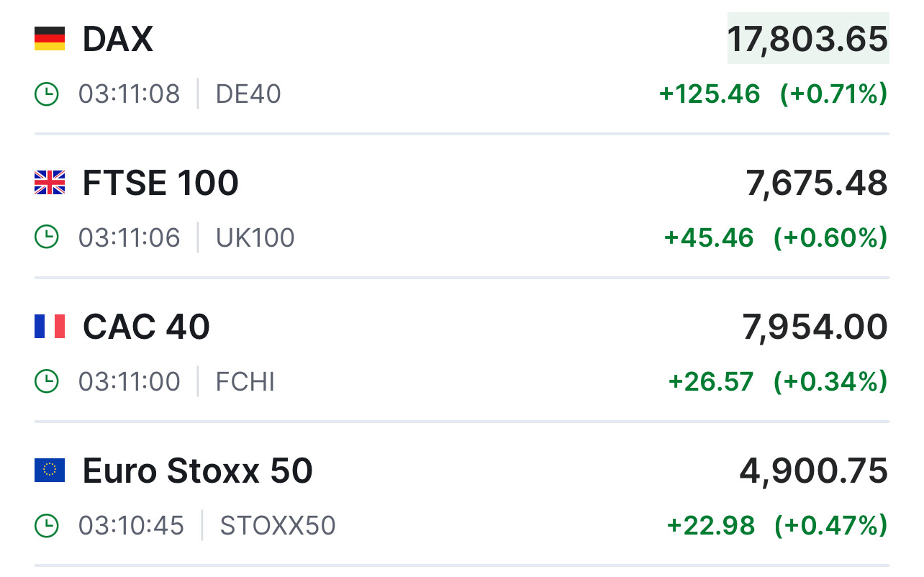Click the clock icon in the FTSE 100 row
924x577 pixels.
pyautogui.click(x=47, y=237)
